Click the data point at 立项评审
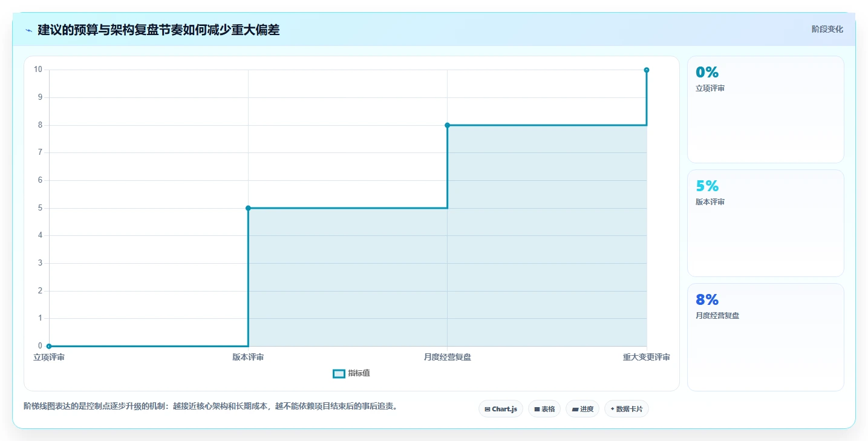This screenshot has height=441, width=868. pos(49,346)
